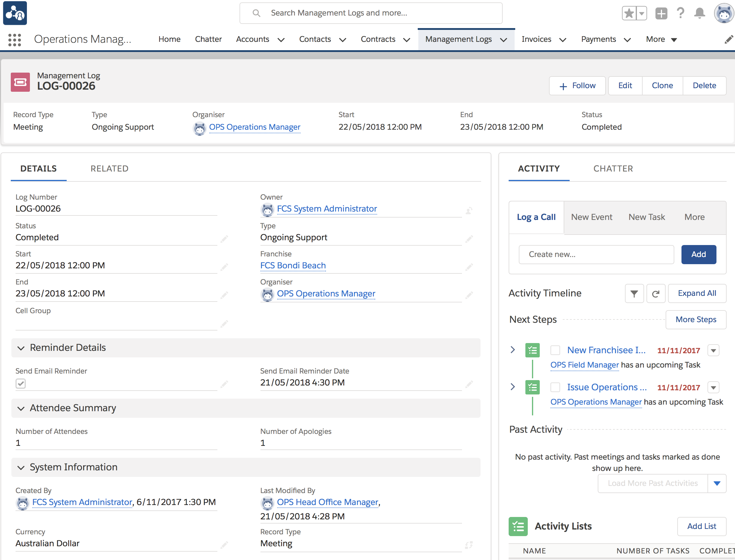Screen dimensions: 735x560
Task: Edit the Status field pencil icon
Action: point(224,239)
